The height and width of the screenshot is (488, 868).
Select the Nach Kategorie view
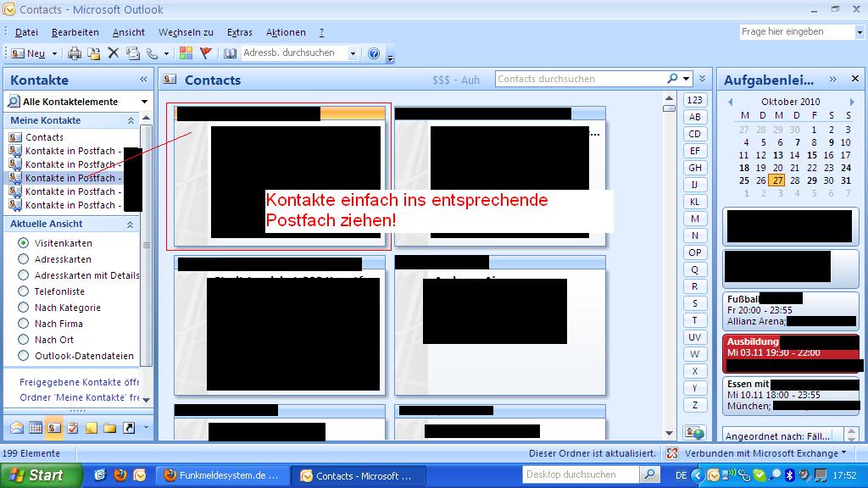tap(23, 307)
